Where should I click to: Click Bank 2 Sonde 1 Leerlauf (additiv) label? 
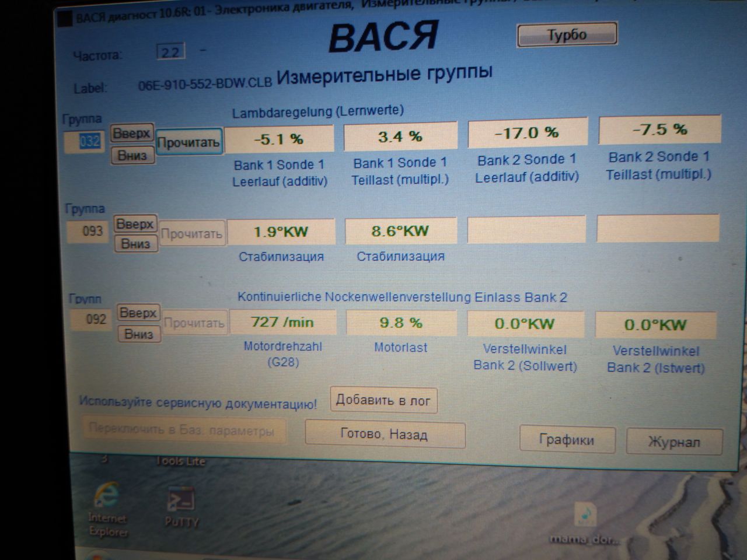(527, 168)
